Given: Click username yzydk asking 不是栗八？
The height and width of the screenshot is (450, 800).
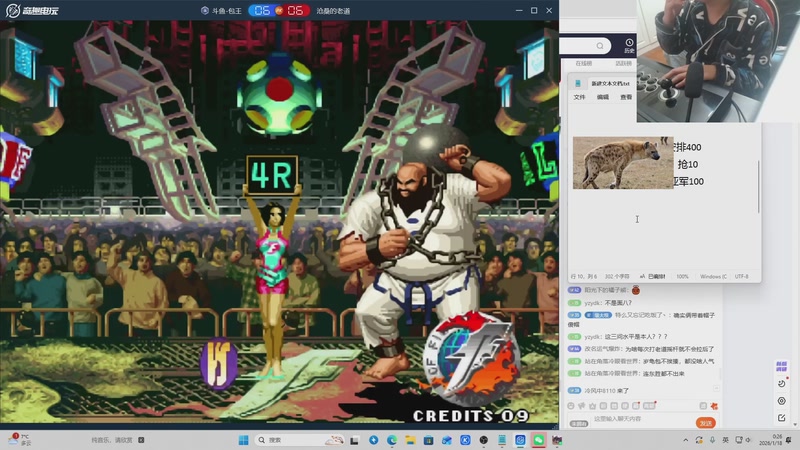Looking at the screenshot, I should tap(593, 303).
